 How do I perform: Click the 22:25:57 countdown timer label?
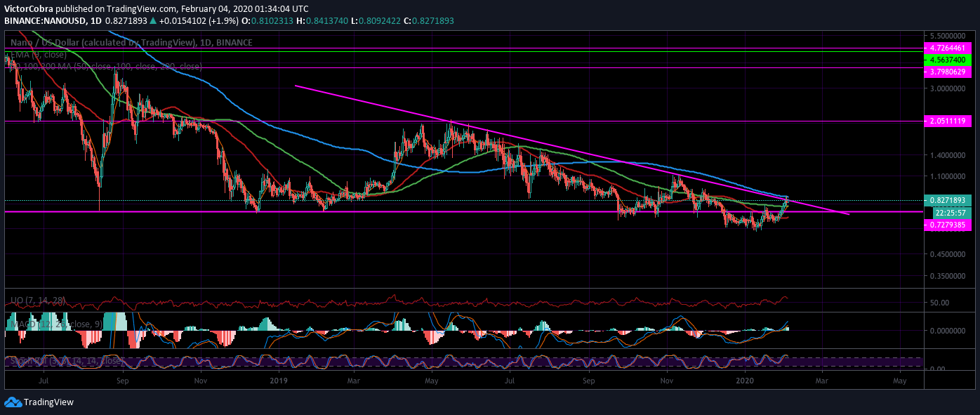(x=953, y=212)
